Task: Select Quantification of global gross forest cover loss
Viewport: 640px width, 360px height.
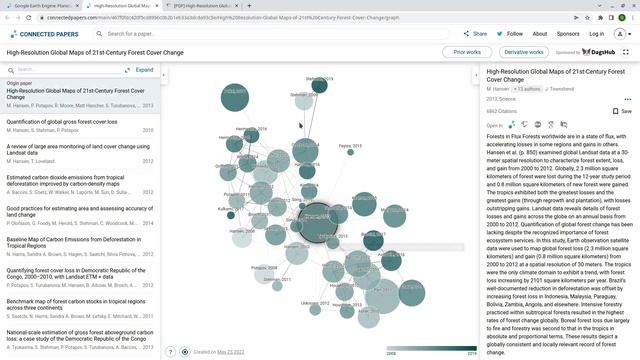Action: tap(80, 126)
